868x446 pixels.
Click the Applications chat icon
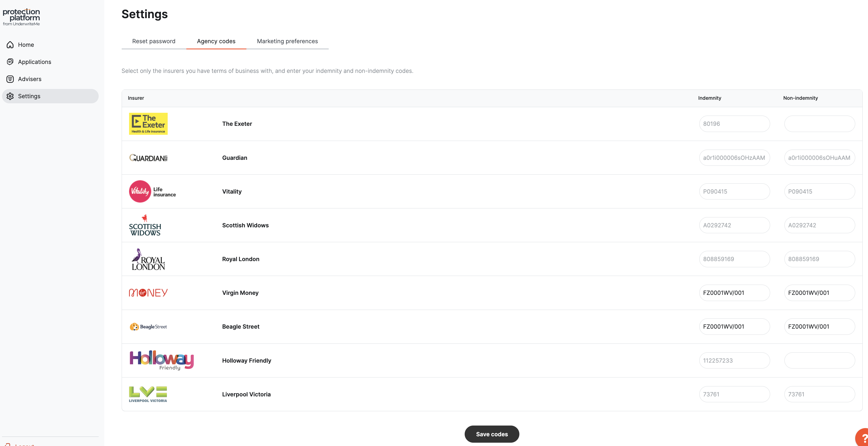(10, 62)
